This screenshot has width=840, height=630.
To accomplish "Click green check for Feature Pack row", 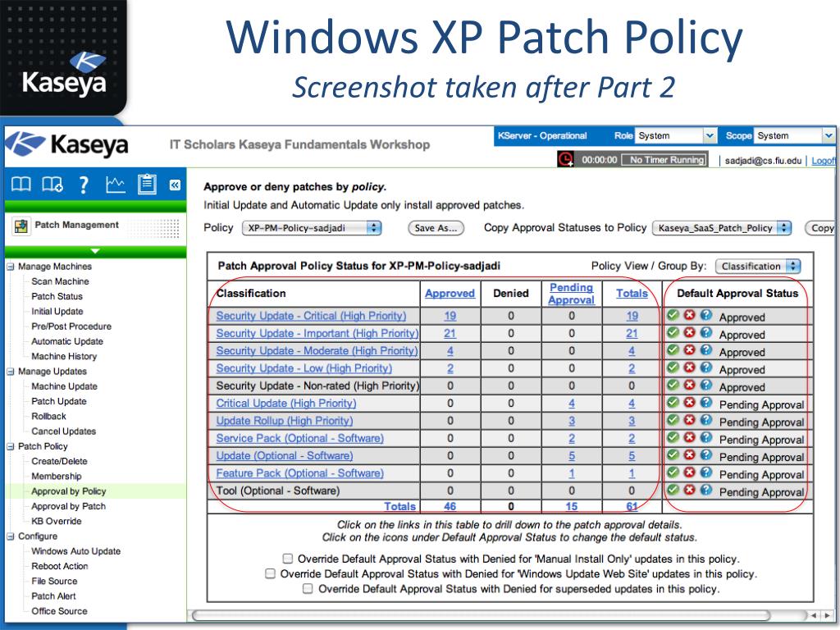I will 673,472.
